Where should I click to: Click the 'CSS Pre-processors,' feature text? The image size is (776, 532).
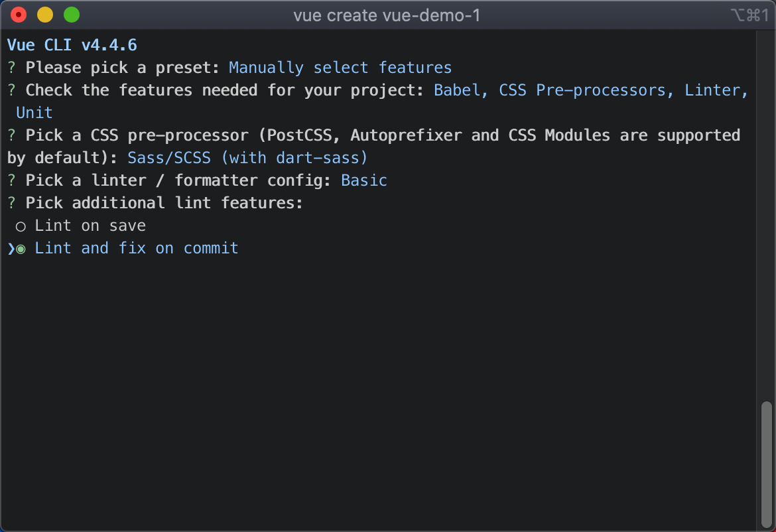tap(586, 90)
